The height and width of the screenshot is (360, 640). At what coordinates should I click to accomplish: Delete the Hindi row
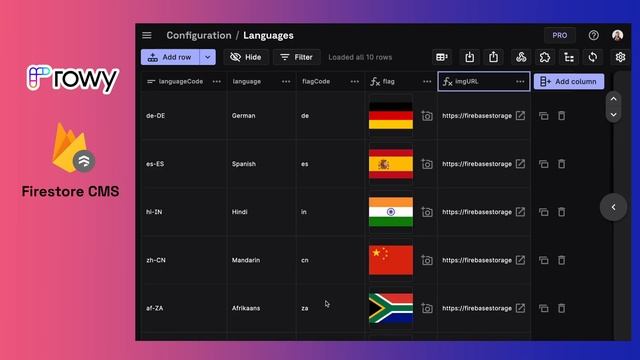click(562, 212)
